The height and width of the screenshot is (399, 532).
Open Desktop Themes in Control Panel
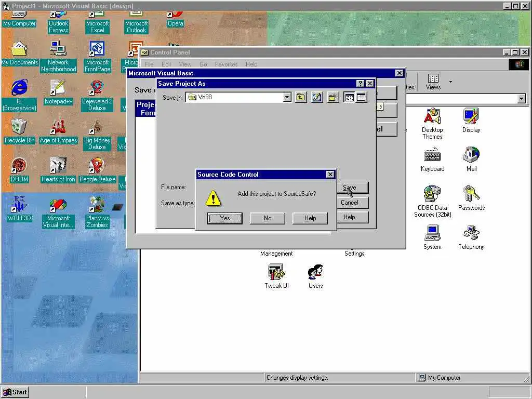pos(432,124)
